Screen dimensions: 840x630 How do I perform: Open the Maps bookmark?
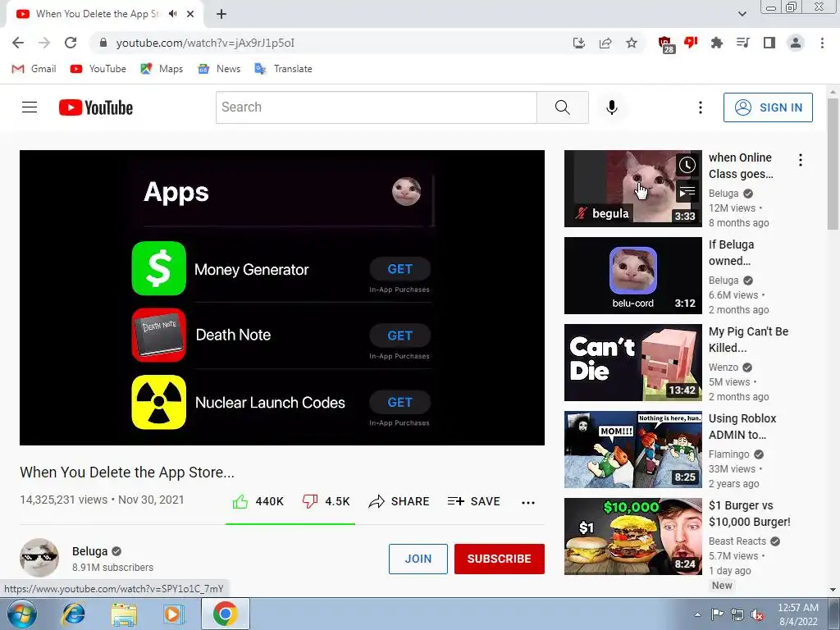point(162,69)
